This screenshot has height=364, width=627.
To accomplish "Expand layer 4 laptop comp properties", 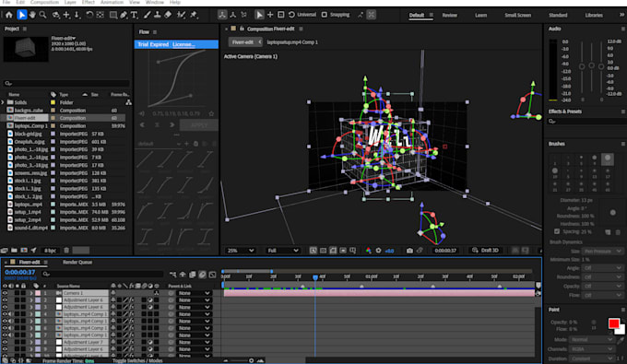I will [x=31, y=314].
